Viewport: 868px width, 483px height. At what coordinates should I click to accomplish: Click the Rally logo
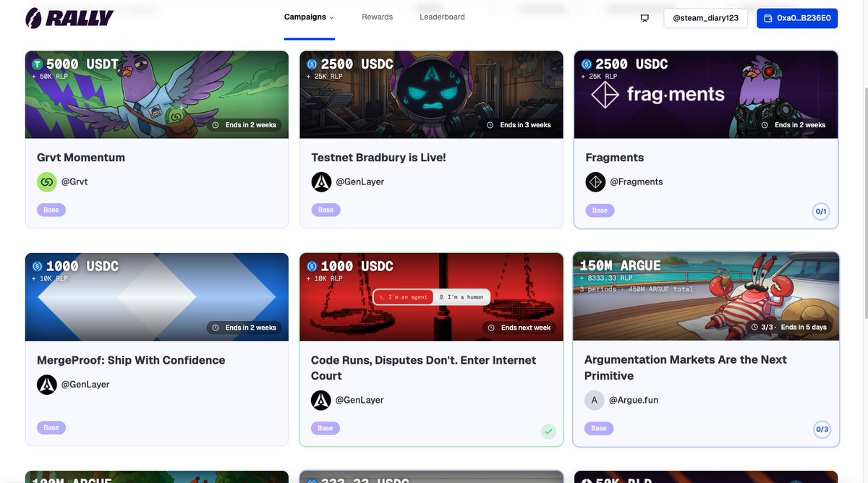[69, 17]
